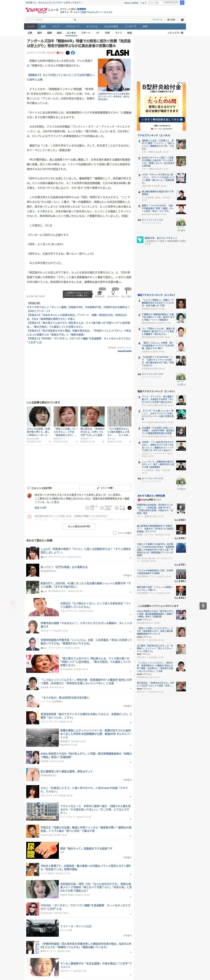This screenshot has height=980, width=210.
Task: Open しゅんP 町医者 recommended article
Action: click(x=86, y=550)
